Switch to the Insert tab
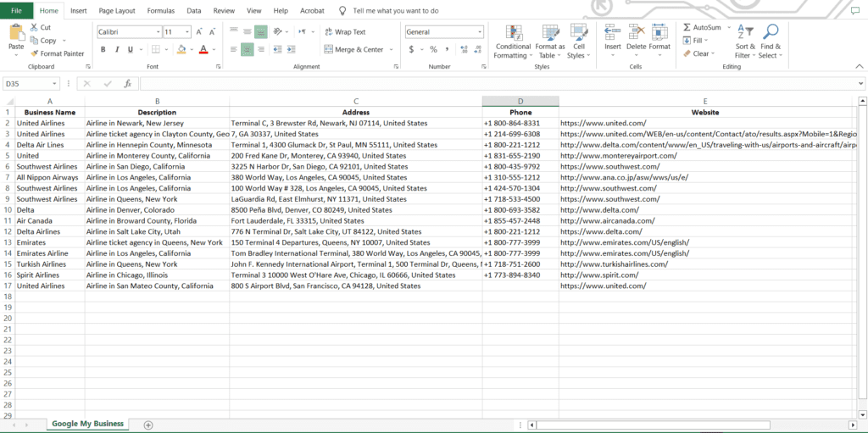Screen dimensions: 868x433 79,10
